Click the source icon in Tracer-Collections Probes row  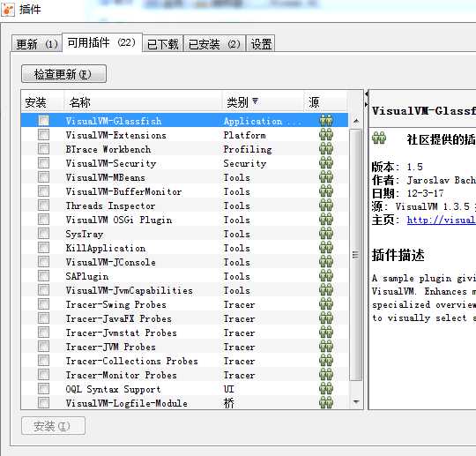point(326,361)
